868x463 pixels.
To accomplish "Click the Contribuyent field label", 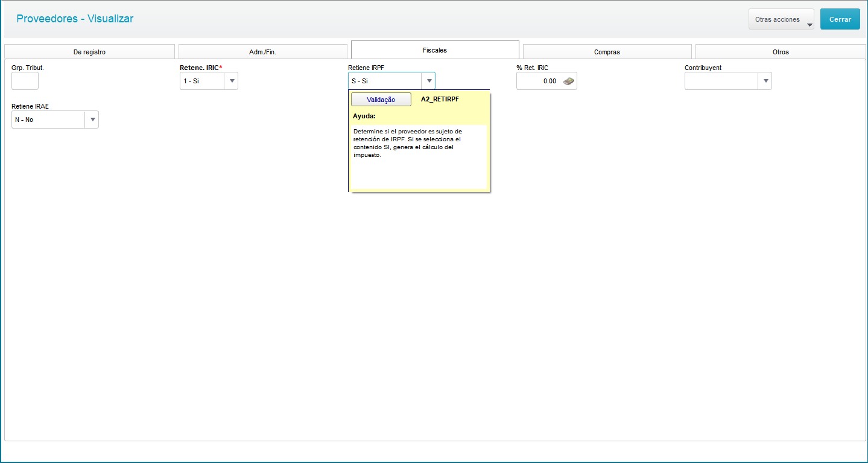I will point(703,68).
